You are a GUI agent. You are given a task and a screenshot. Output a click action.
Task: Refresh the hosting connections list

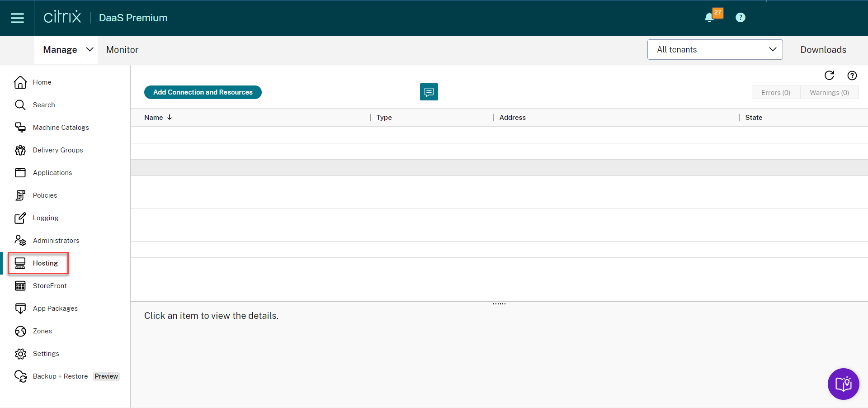click(829, 76)
